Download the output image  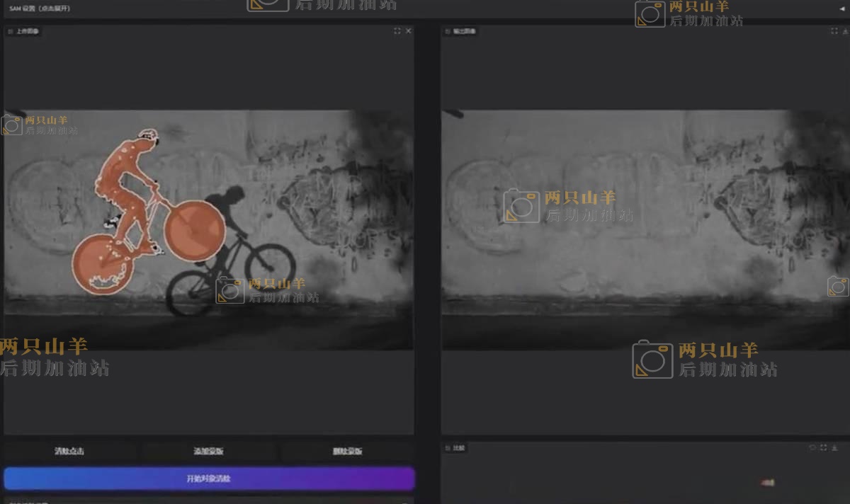pos(846,31)
